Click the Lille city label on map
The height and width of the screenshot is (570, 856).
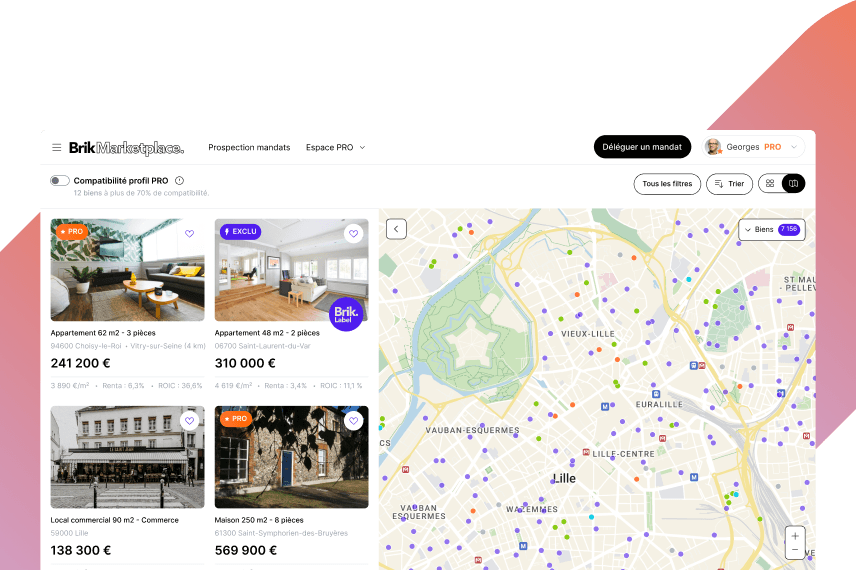564,479
